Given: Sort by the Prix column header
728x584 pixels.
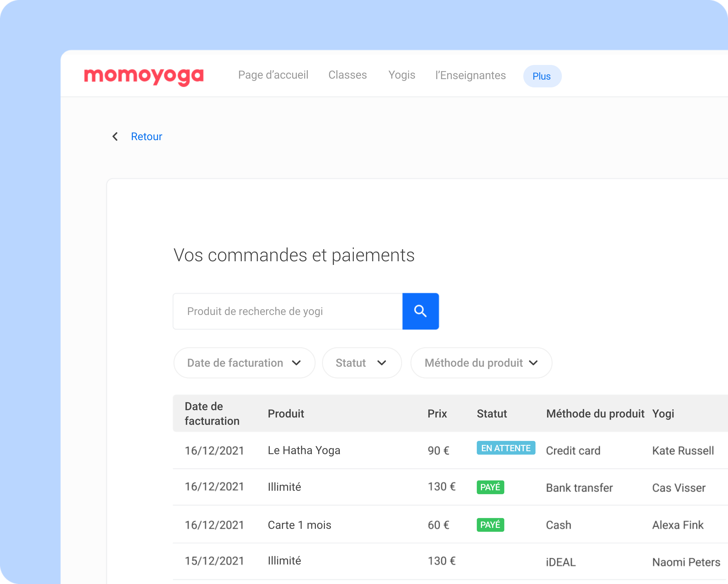Looking at the screenshot, I should click(437, 414).
